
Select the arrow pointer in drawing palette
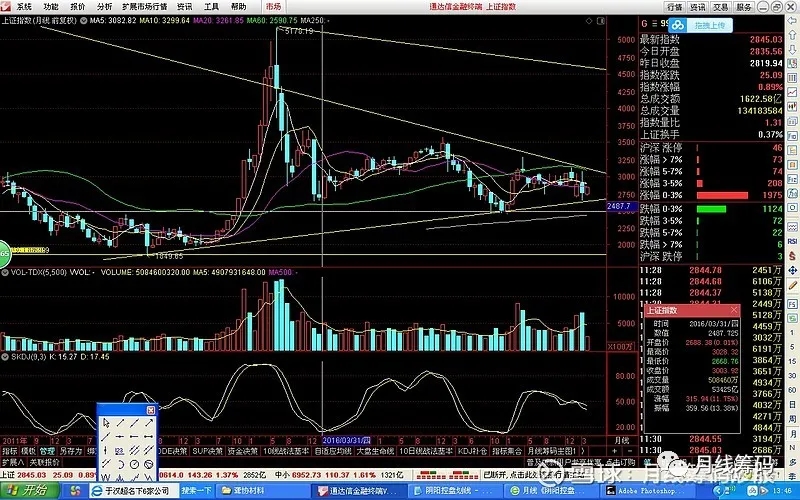(106, 422)
